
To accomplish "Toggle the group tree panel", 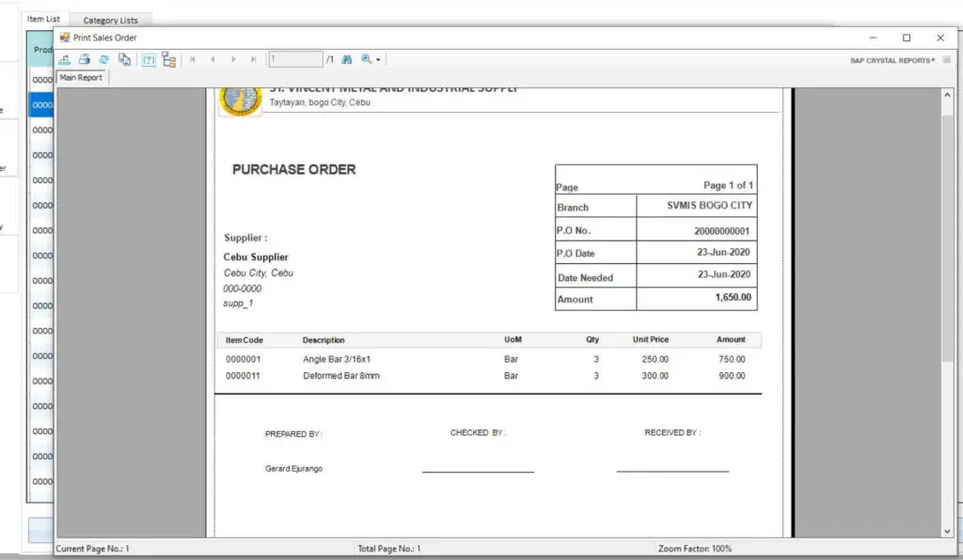I will click(168, 59).
